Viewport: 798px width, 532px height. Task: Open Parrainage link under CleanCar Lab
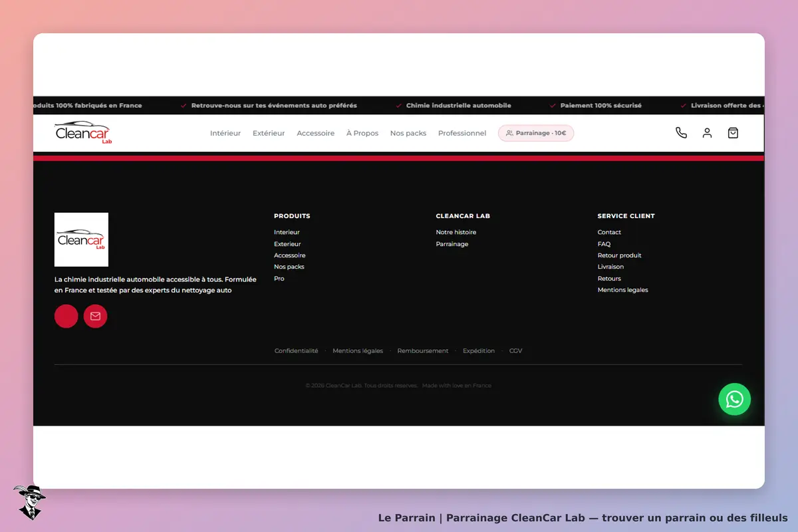pos(452,244)
